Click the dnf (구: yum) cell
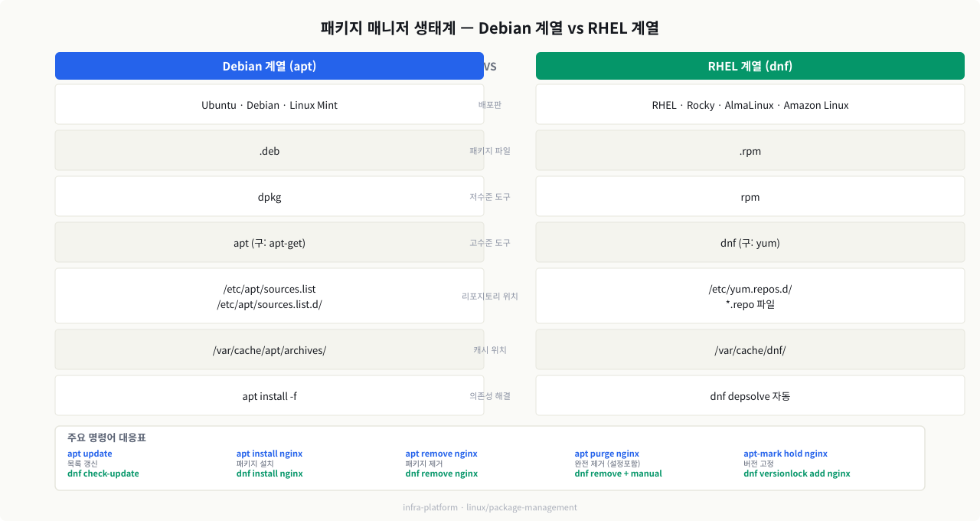This screenshot has width=980, height=521. tap(750, 242)
